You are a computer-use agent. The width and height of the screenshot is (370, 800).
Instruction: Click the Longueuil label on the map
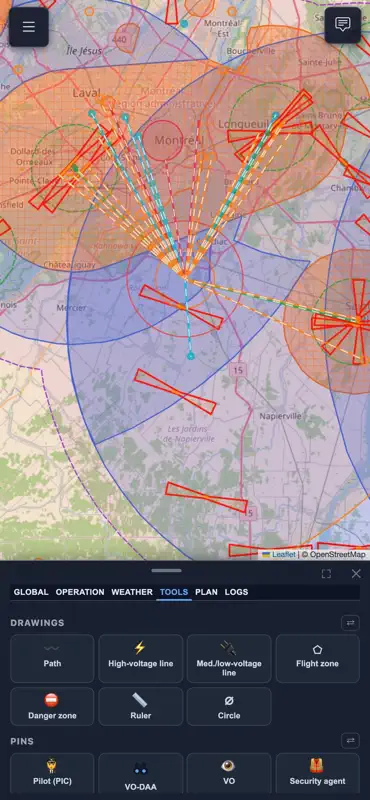tap(243, 124)
